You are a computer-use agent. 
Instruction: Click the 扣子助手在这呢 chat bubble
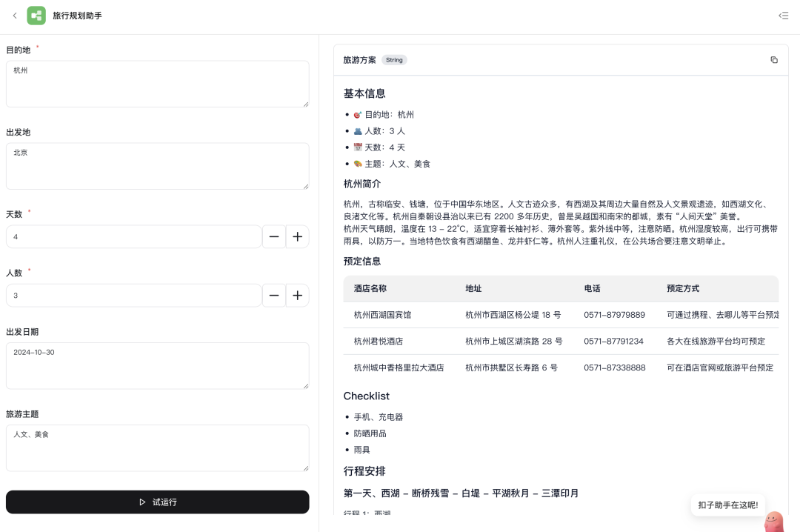(728, 505)
